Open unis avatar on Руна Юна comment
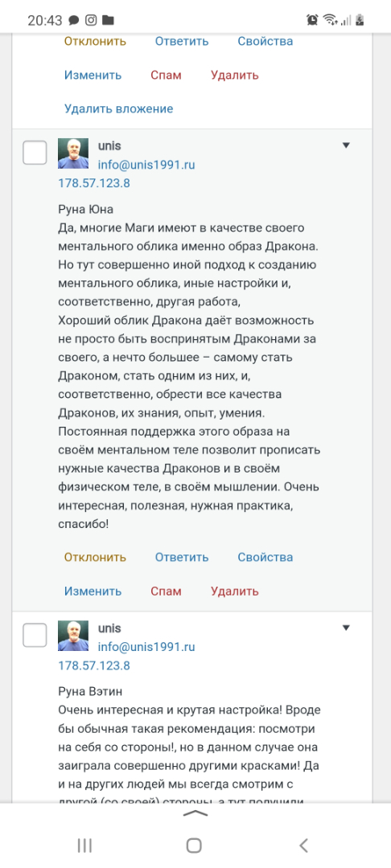391x868 pixels. coord(73,153)
